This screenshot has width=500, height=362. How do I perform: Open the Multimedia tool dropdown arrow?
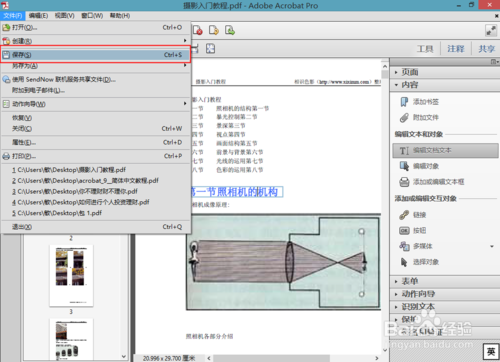coord(492,246)
